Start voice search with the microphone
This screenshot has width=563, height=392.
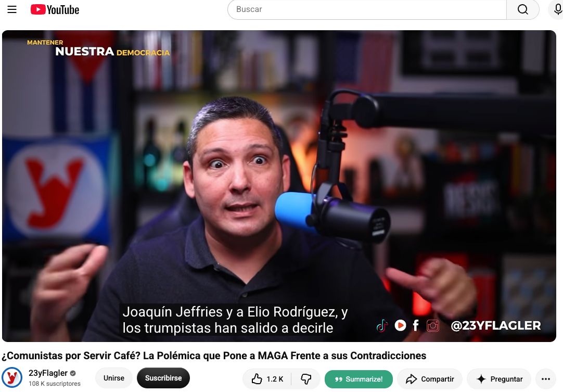(x=557, y=9)
